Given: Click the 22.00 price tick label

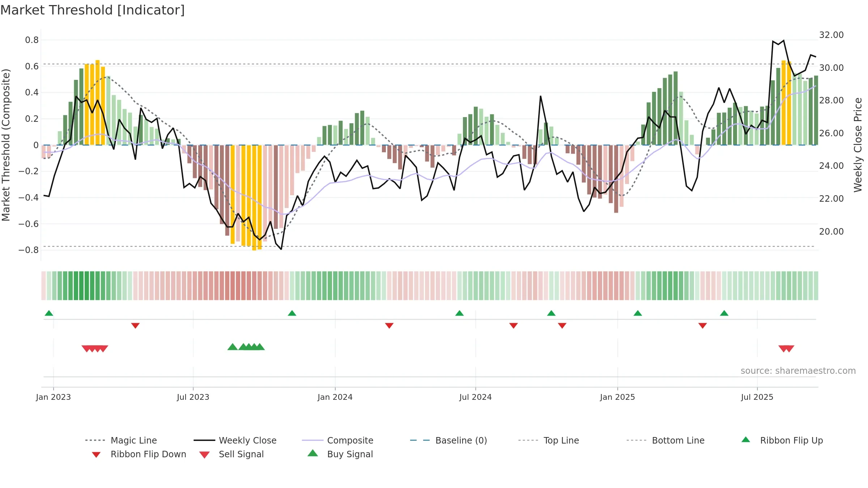Looking at the screenshot, I should click(x=831, y=198).
